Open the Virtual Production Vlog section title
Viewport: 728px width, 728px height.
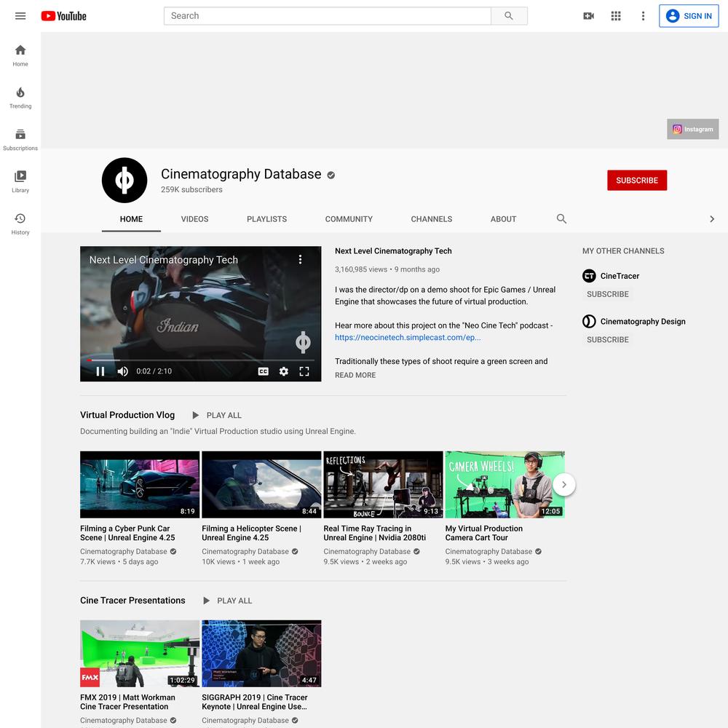coord(127,415)
